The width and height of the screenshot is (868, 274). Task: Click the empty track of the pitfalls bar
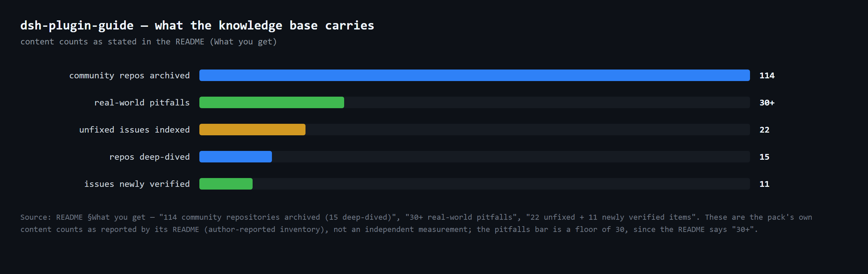tap(547, 102)
